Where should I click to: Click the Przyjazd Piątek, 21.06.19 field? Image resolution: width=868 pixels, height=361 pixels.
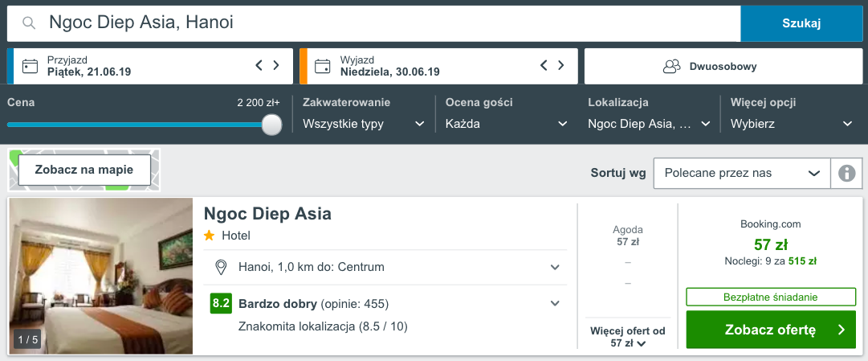tap(150, 66)
